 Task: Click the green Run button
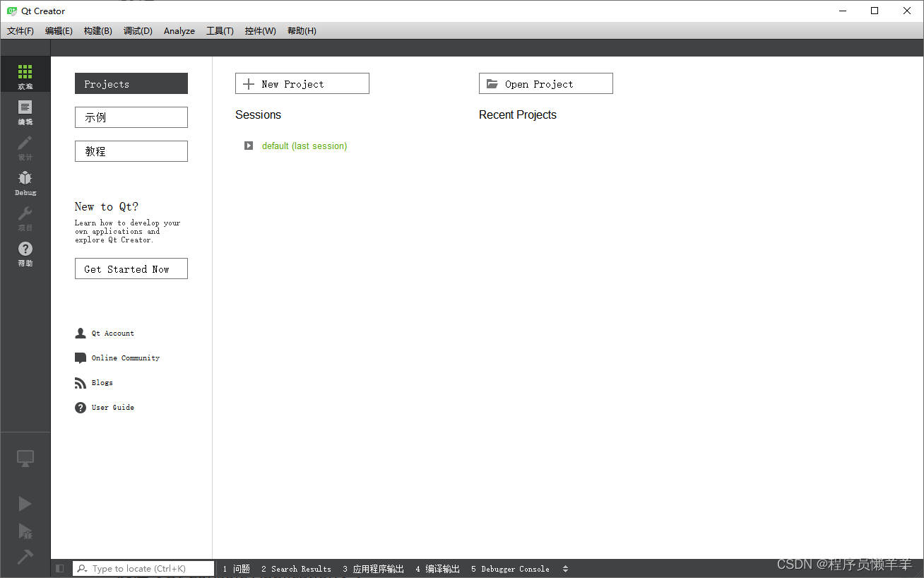[x=25, y=503]
